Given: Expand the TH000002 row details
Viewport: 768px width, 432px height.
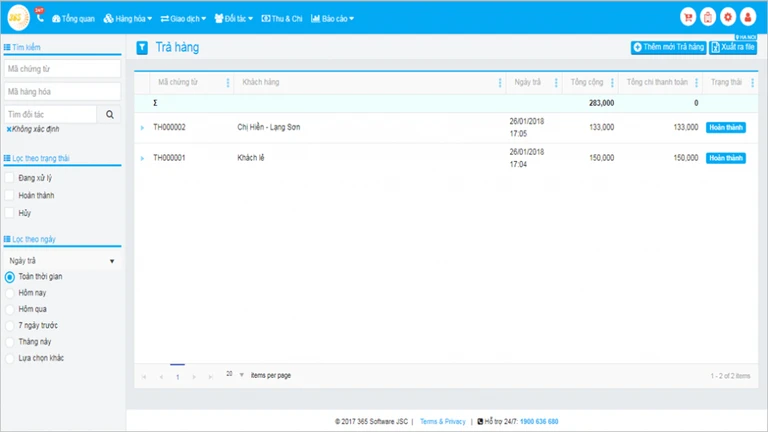Looking at the screenshot, I should pyautogui.click(x=142, y=128).
